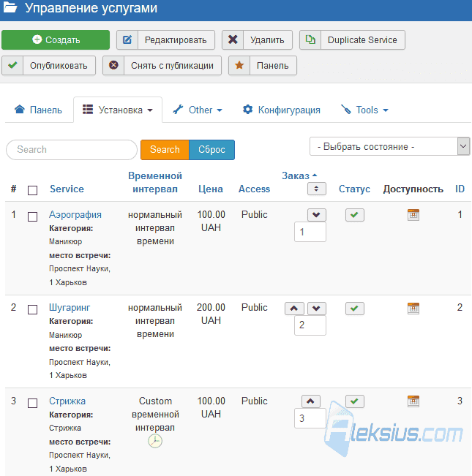Toggle published status checkmark for Аэрография
The height and width of the screenshot is (476, 472).
click(x=354, y=215)
